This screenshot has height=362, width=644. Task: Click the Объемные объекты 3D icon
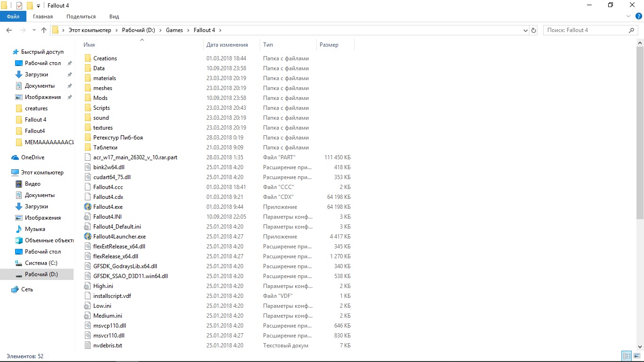pos(19,240)
